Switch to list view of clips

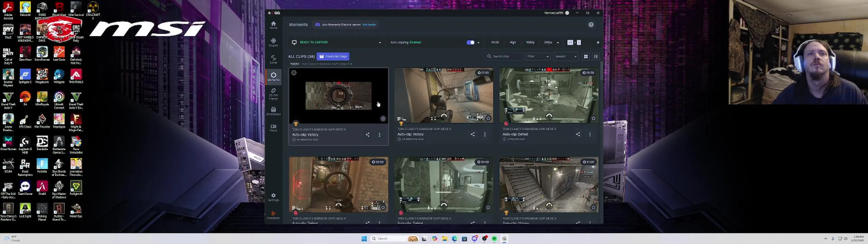pyautogui.click(x=596, y=56)
